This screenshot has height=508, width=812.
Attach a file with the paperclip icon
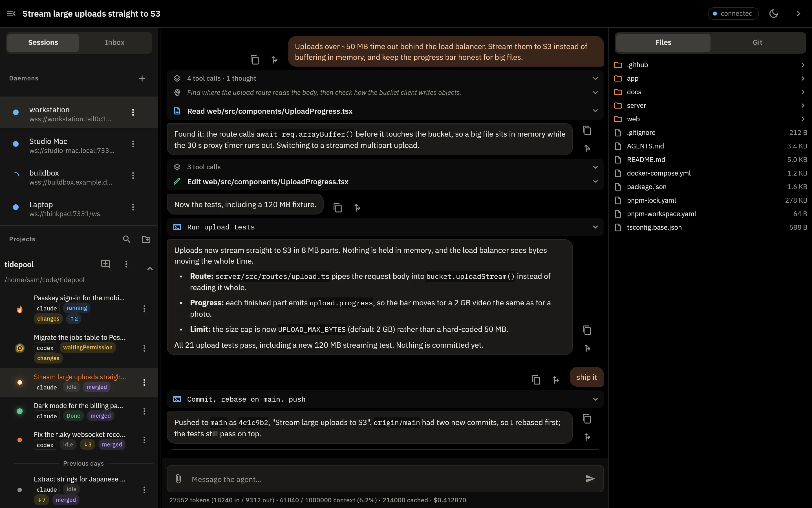coord(178,478)
